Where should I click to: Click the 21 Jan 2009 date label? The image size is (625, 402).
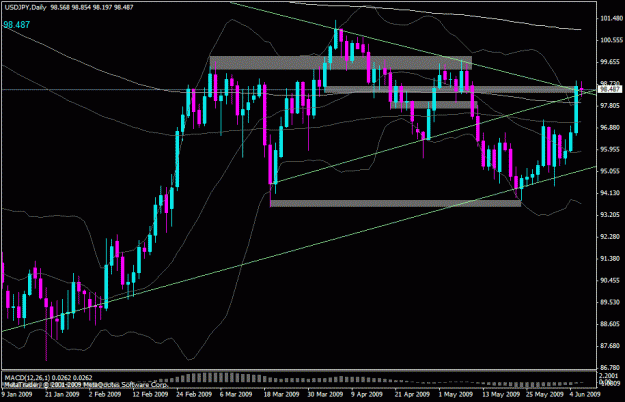click(x=62, y=394)
